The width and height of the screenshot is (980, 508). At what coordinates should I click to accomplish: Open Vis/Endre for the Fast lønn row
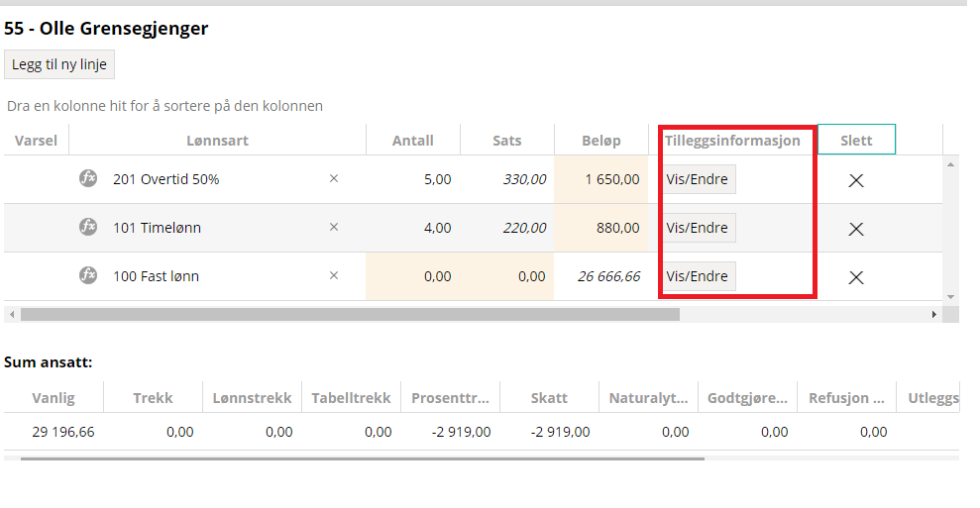pyautogui.click(x=698, y=276)
